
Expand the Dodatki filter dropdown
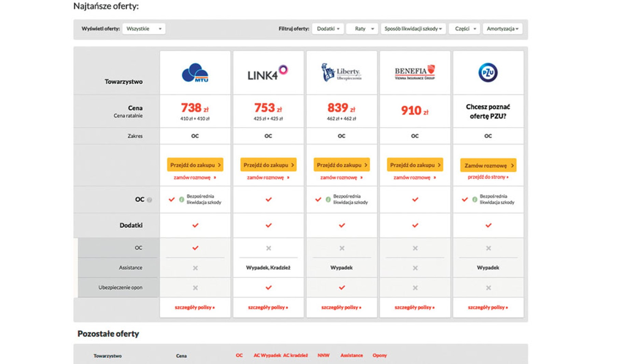click(328, 29)
